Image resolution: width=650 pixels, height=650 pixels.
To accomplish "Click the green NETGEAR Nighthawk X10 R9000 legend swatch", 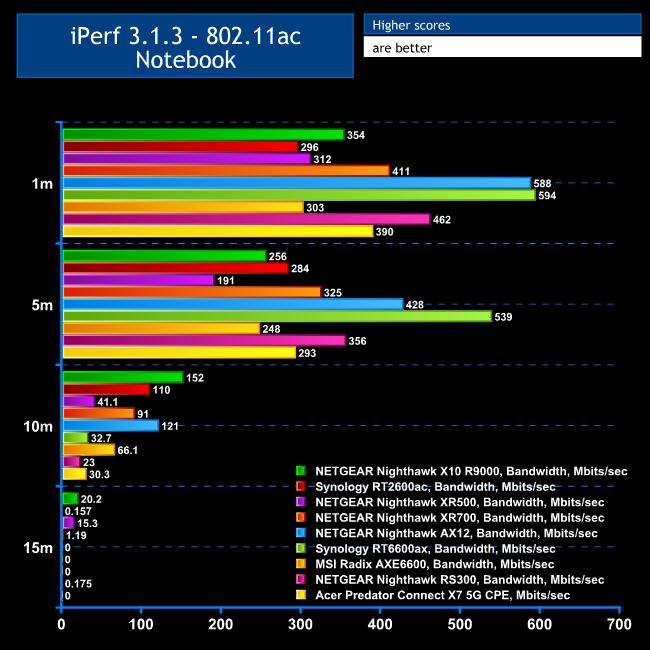I will (x=301, y=471).
